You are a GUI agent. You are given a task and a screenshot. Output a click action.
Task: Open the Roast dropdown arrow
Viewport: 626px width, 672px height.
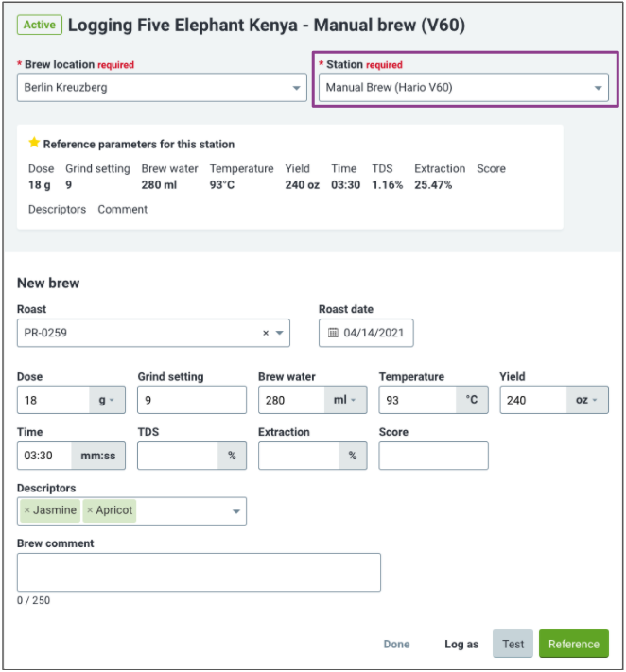280,333
